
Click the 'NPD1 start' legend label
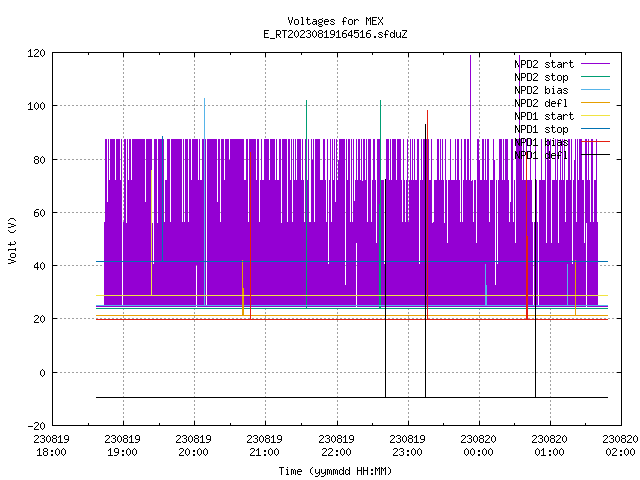tap(544, 116)
